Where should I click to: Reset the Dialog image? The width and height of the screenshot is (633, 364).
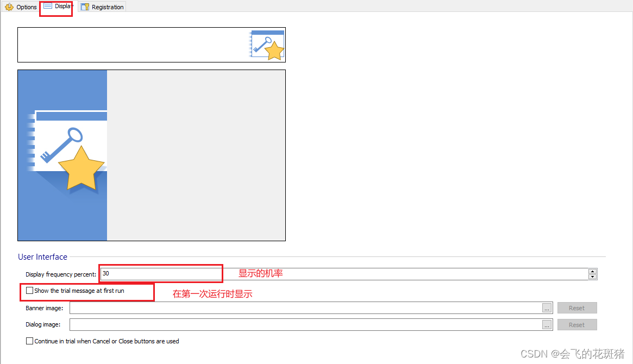pyautogui.click(x=577, y=325)
